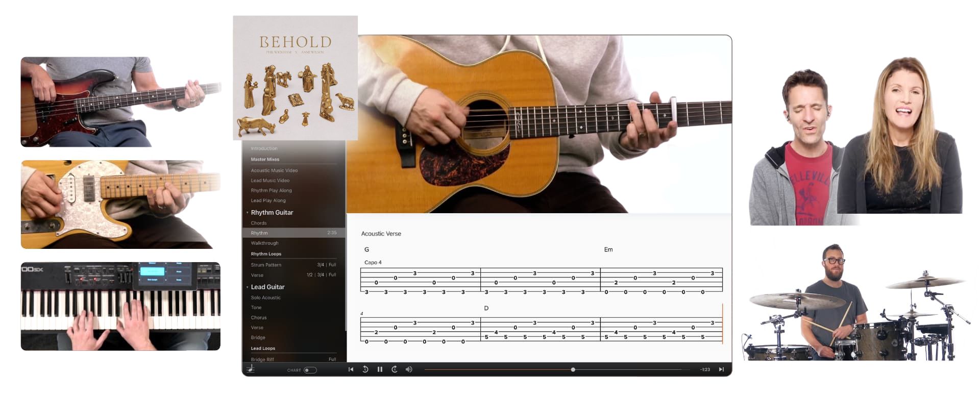This screenshot has height=408, width=980.
Task: Open the Behold album cover thumbnail
Action: [x=295, y=78]
